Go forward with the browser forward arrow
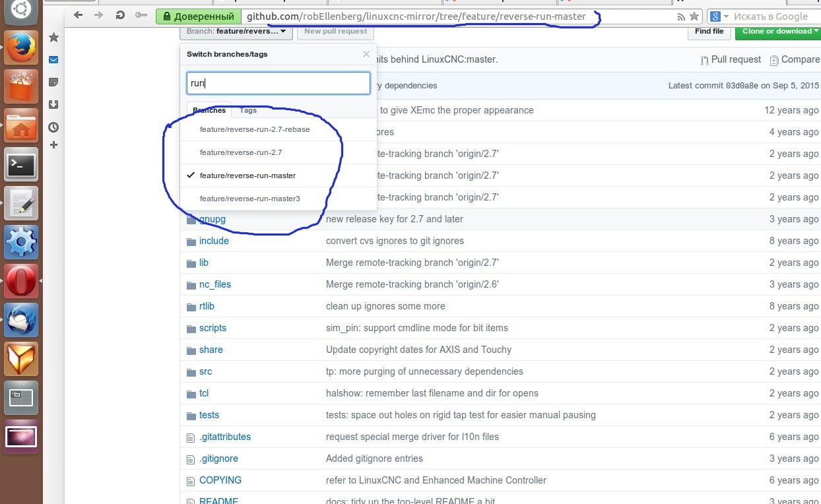This screenshot has width=821, height=504. [98, 15]
